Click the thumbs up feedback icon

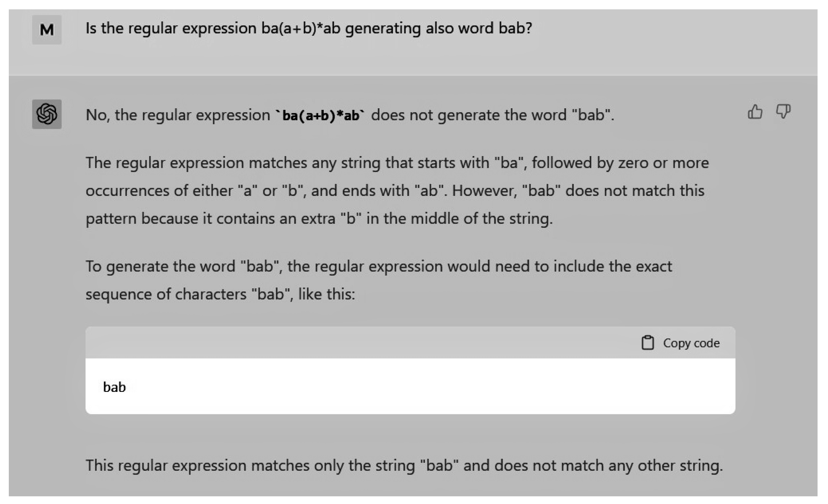pyautogui.click(x=755, y=112)
